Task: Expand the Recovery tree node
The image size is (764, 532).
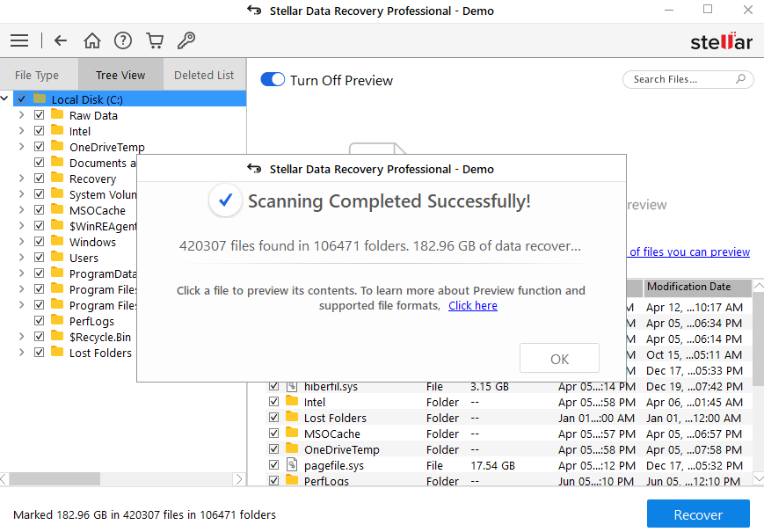Action: click(21, 179)
